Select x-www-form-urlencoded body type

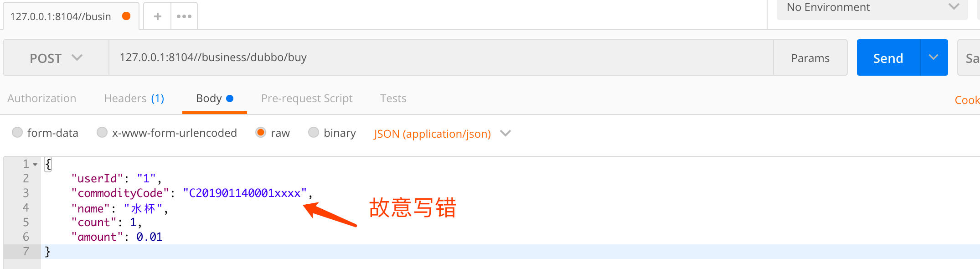point(102,133)
